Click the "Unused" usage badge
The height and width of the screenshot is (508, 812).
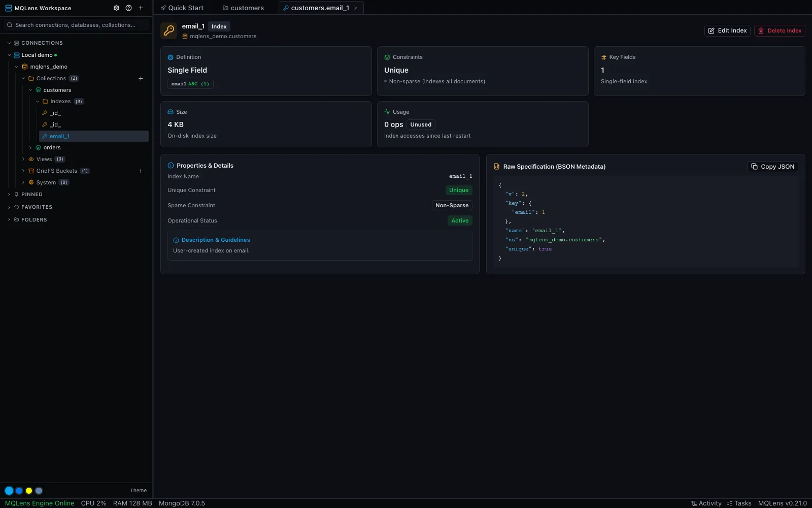421,125
